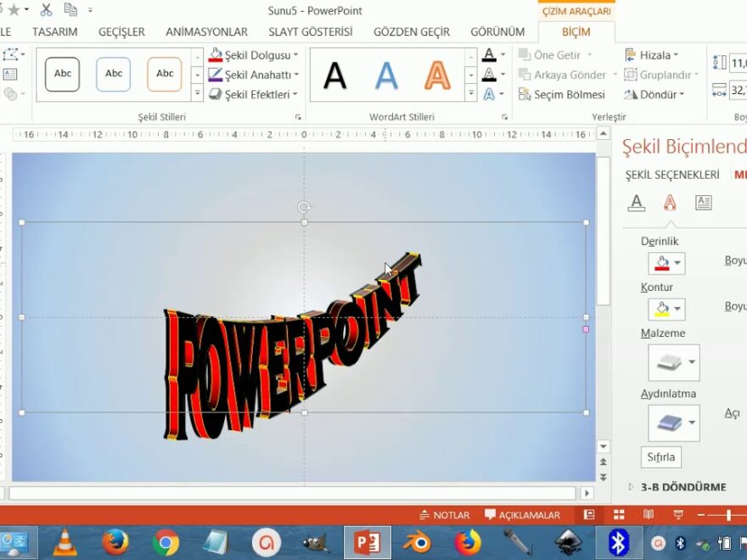747x560 pixels.
Task: Select the blue outlined Abc shape style
Action: (114, 75)
